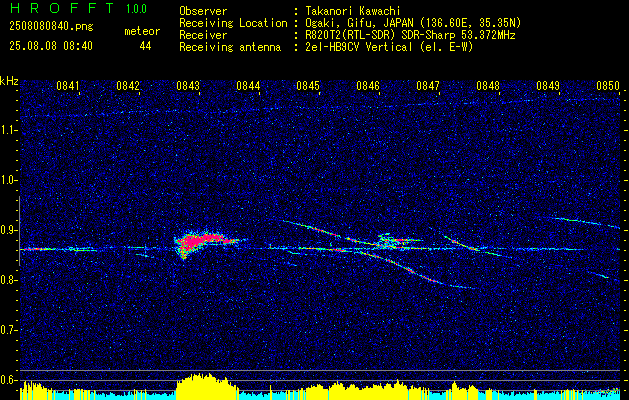
Task: Click the Observer field label
Action: (x=203, y=11)
